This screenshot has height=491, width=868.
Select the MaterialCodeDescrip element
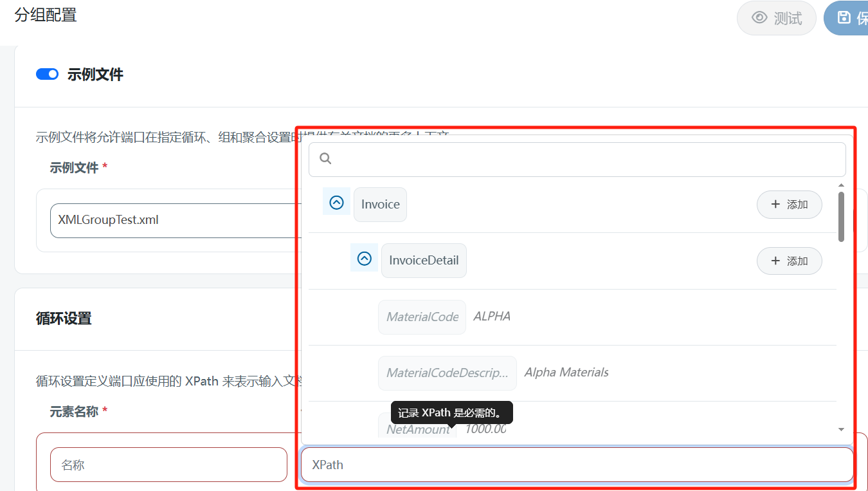pyautogui.click(x=447, y=373)
